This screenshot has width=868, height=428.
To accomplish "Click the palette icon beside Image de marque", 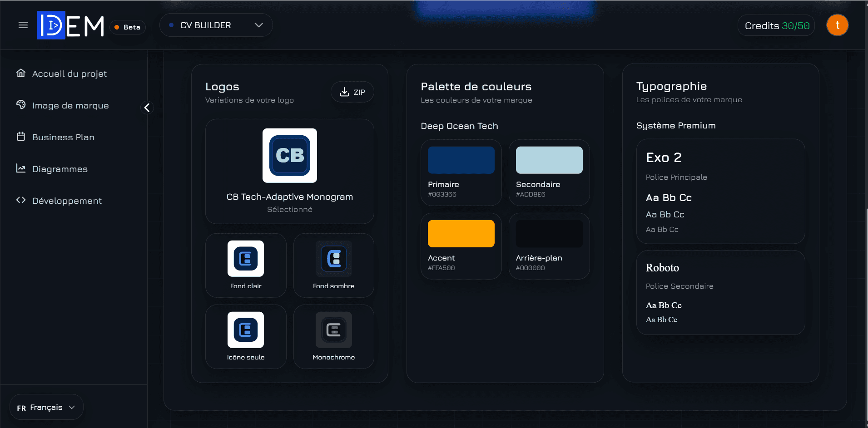I will [x=21, y=104].
